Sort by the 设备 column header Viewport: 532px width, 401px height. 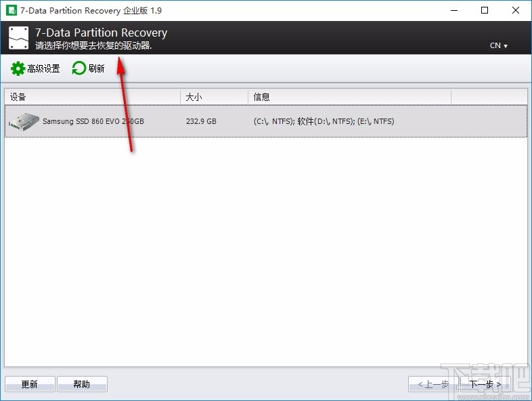92,97
